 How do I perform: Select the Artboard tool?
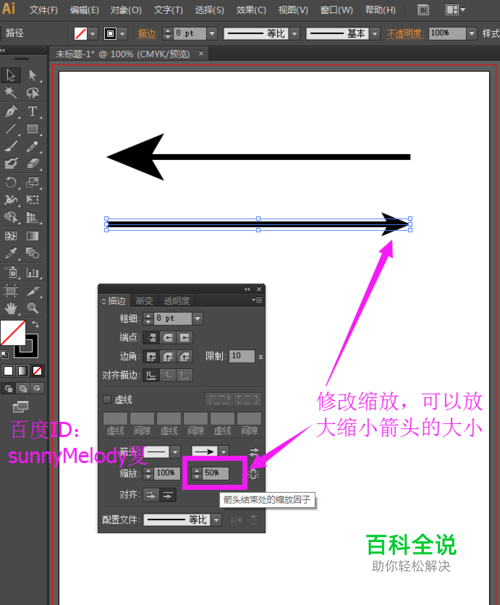coord(11,291)
